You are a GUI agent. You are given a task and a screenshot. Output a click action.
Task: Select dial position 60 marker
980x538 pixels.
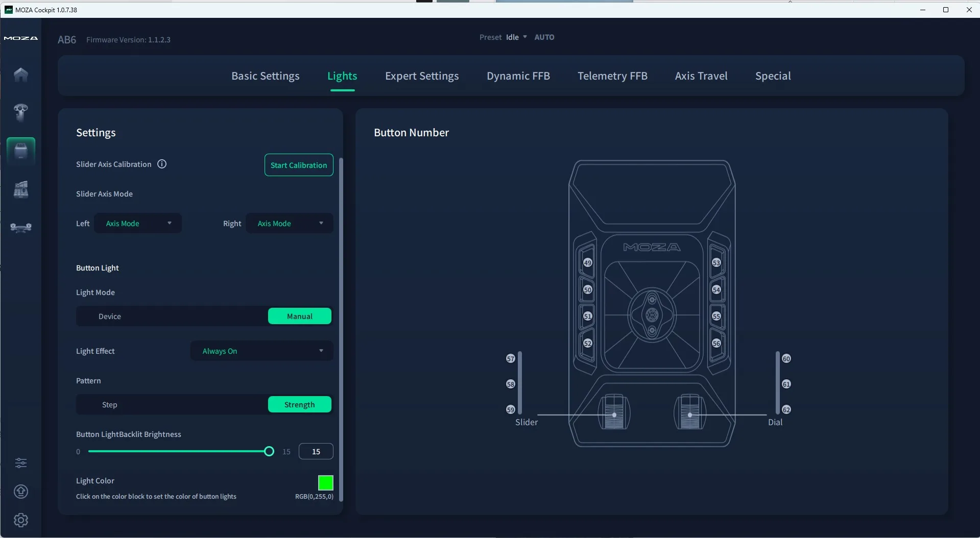click(786, 359)
